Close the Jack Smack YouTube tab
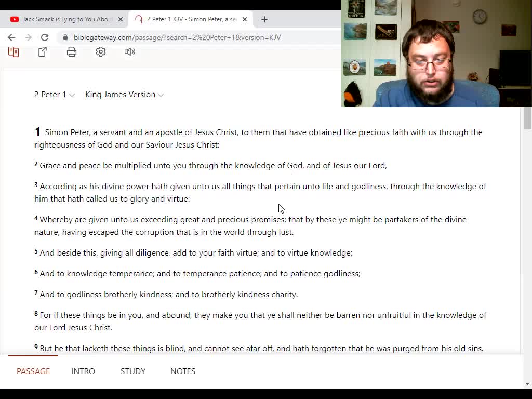The height and width of the screenshot is (399, 532). coord(121,19)
